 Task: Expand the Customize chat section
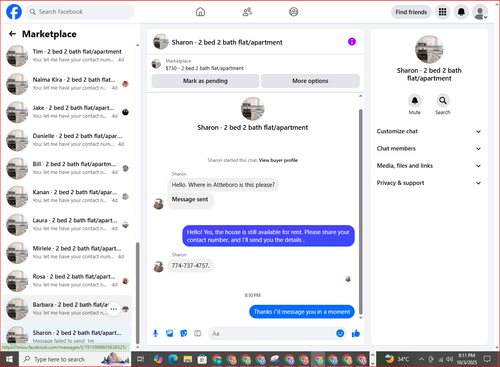pyautogui.click(x=429, y=131)
